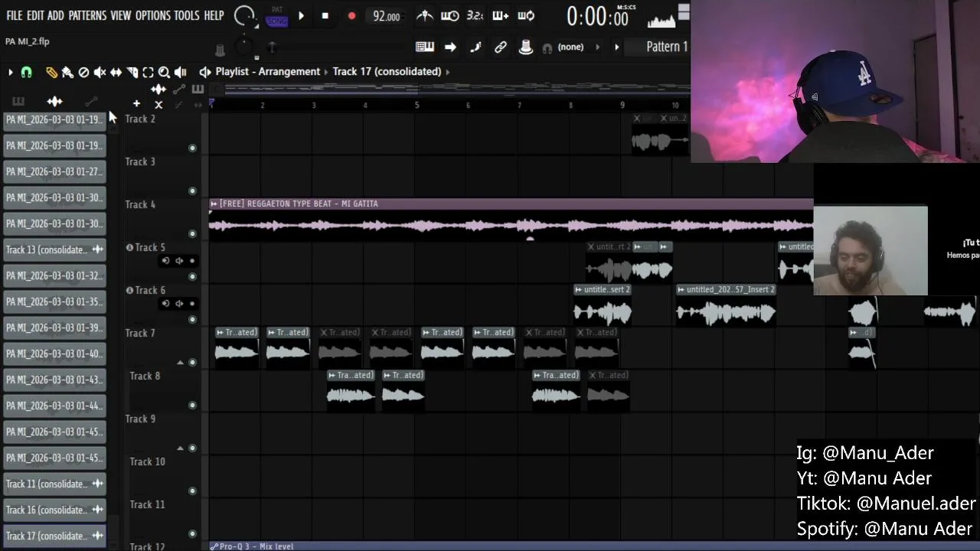Toggle the speaker icon on Track 6
This screenshot has height=551, width=980.
coord(179,304)
